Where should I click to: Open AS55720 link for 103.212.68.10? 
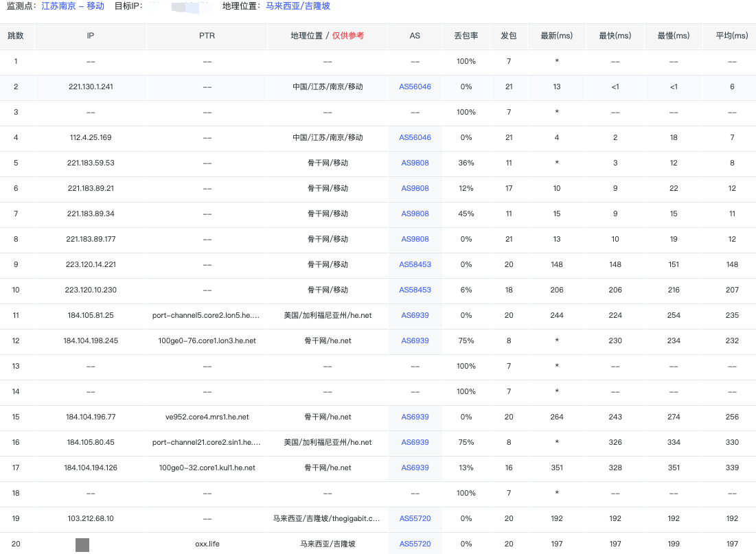(x=415, y=518)
